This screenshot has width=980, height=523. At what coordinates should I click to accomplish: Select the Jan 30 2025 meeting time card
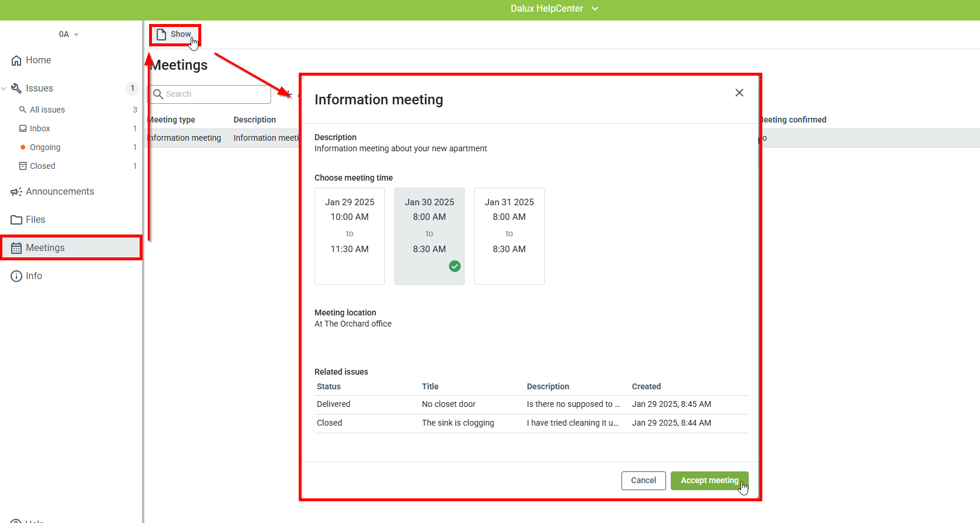(430, 236)
